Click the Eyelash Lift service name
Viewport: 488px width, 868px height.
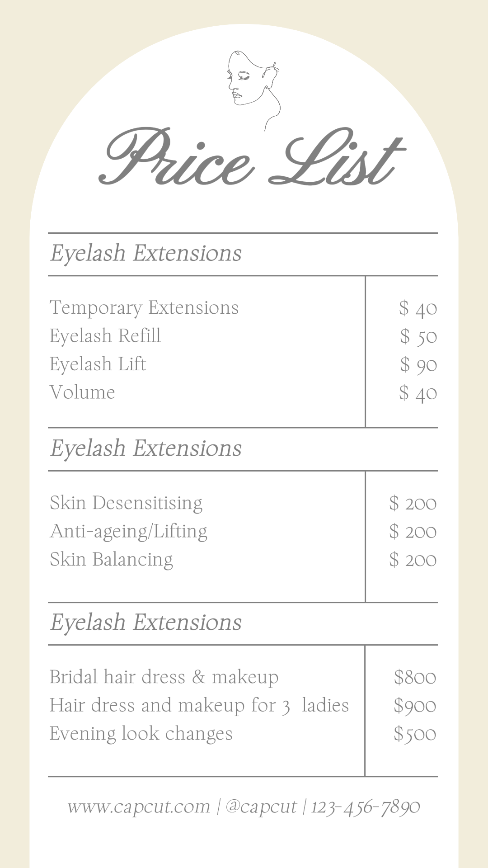98,364
